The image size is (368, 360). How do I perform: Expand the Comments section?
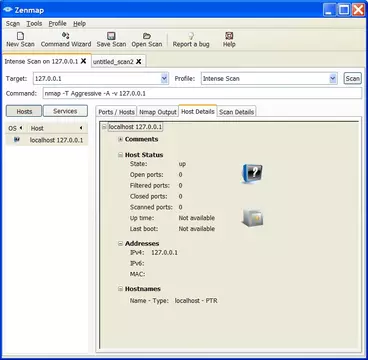[x=121, y=139]
